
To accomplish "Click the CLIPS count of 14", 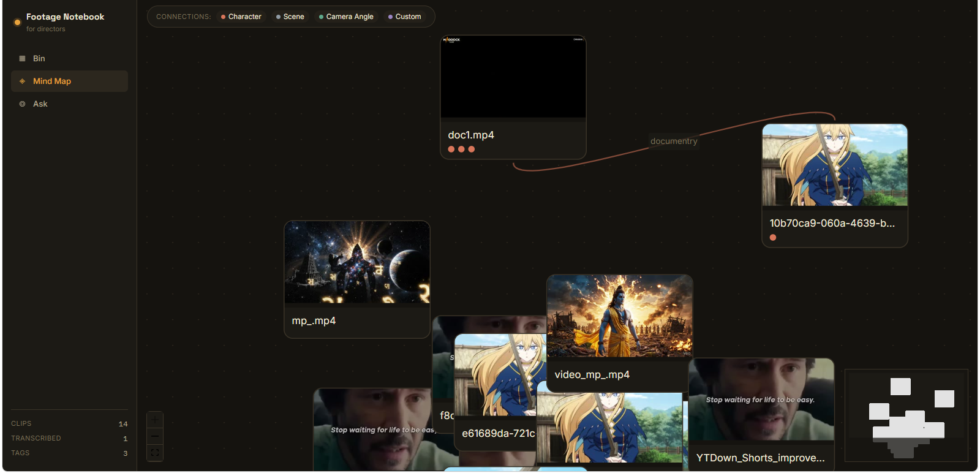I will pyautogui.click(x=123, y=424).
